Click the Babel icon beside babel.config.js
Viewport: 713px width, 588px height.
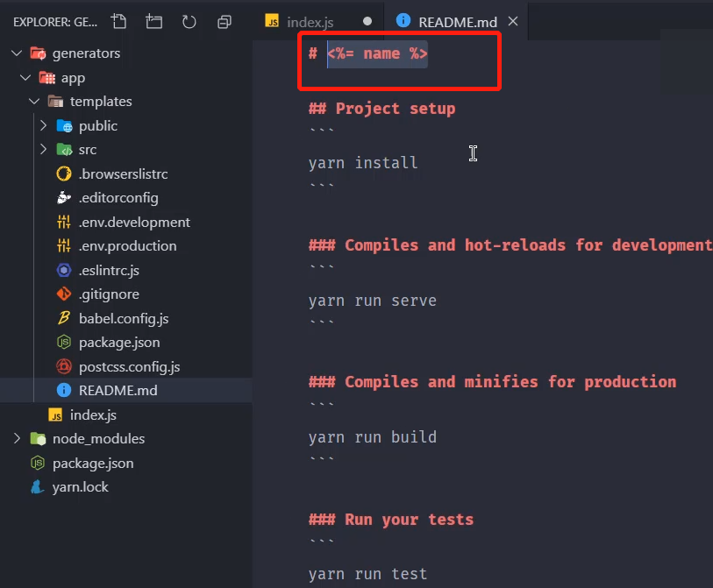pyautogui.click(x=64, y=318)
